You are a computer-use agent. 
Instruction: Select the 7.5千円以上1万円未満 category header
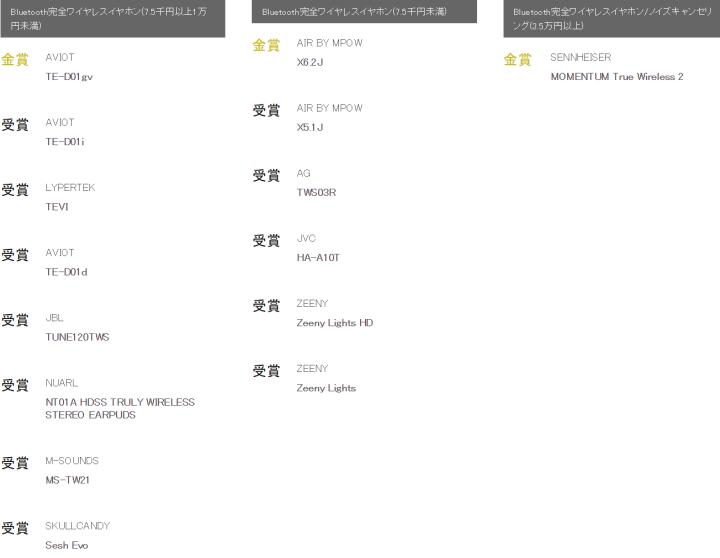tap(112, 18)
